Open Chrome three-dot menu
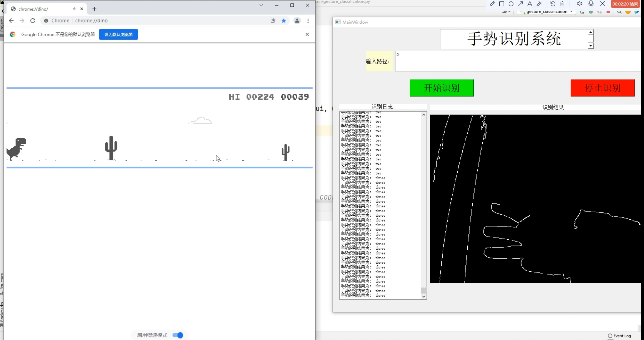The width and height of the screenshot is (644, 340). tap(308, 21)
